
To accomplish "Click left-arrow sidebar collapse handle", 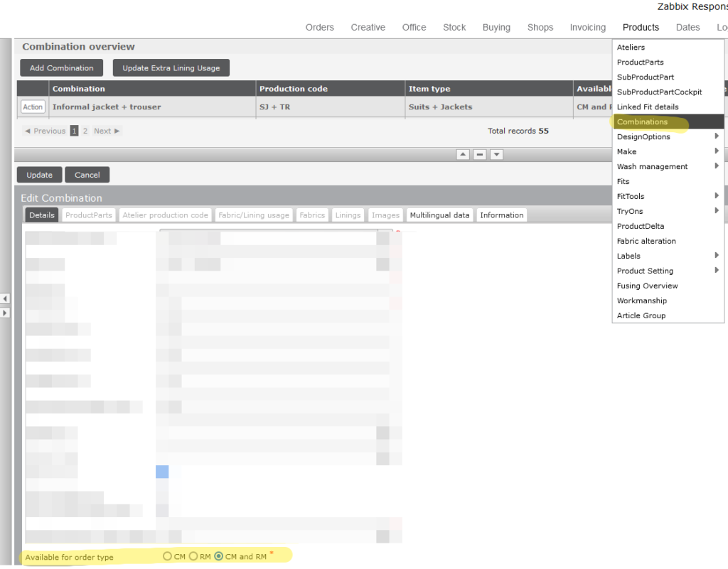I will coord(5,299).
